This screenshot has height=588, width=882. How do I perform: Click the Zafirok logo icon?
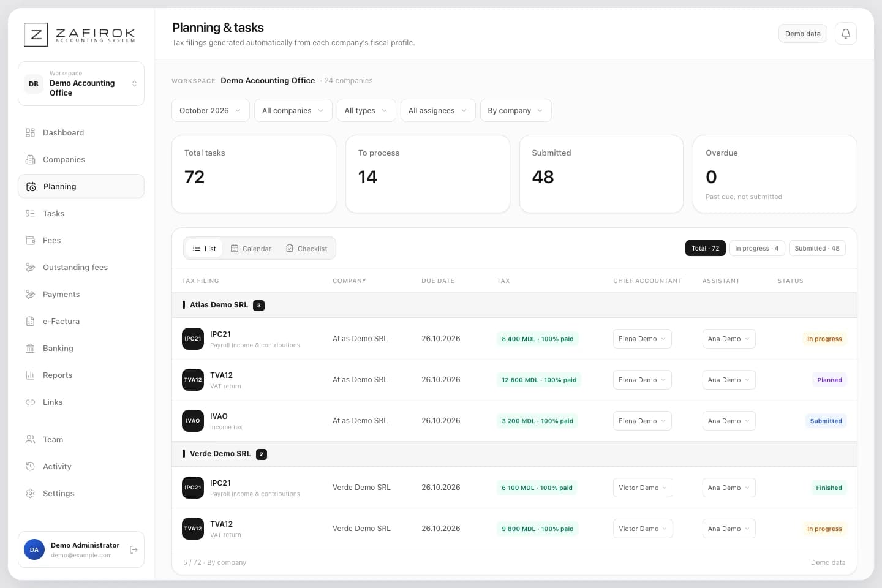[36, 35]
